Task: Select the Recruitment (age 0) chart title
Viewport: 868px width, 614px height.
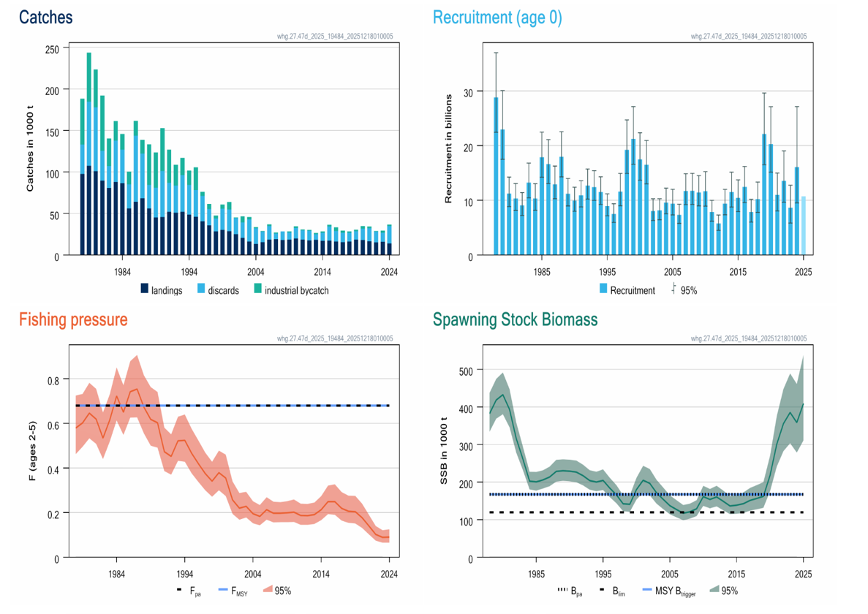Action: pyautogui.click(x=497, y=17)
